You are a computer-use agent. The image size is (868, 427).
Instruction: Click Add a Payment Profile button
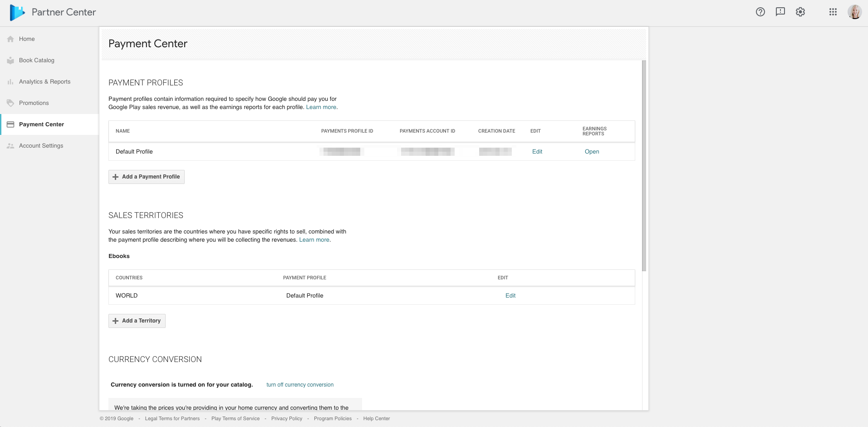point(147,177)
